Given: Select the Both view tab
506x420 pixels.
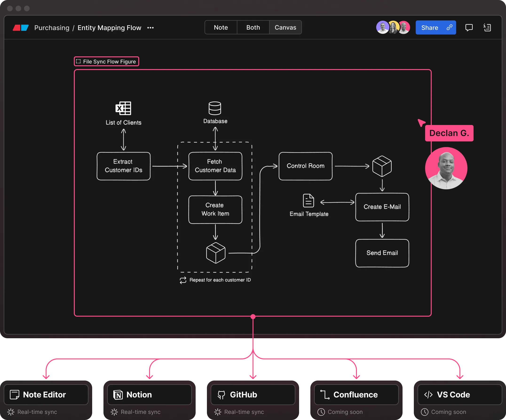Looking at the screenshot, I should point(253,27).
